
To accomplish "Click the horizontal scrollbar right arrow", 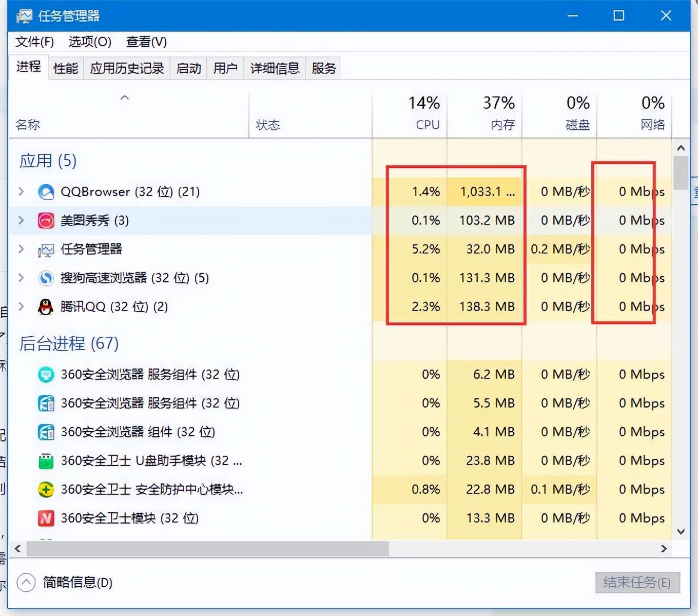I will tap(664, 549).
